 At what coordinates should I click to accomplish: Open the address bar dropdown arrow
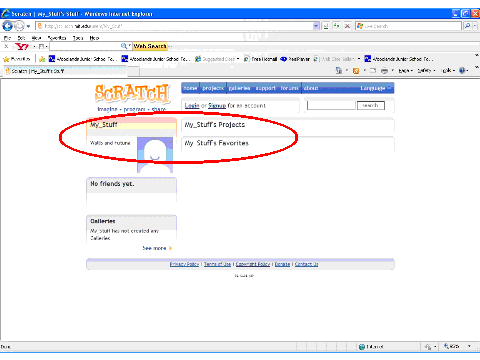[x=316, y=26]
